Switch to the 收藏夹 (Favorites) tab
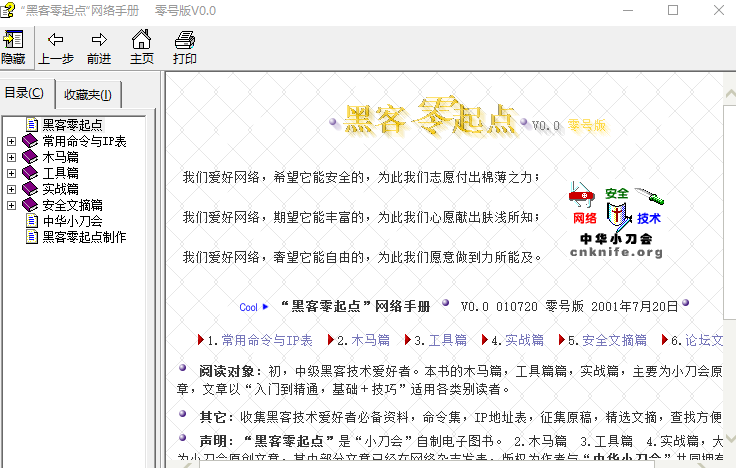Screen dimensions: 736x468 pyautogui.click(x=87, y=95)
